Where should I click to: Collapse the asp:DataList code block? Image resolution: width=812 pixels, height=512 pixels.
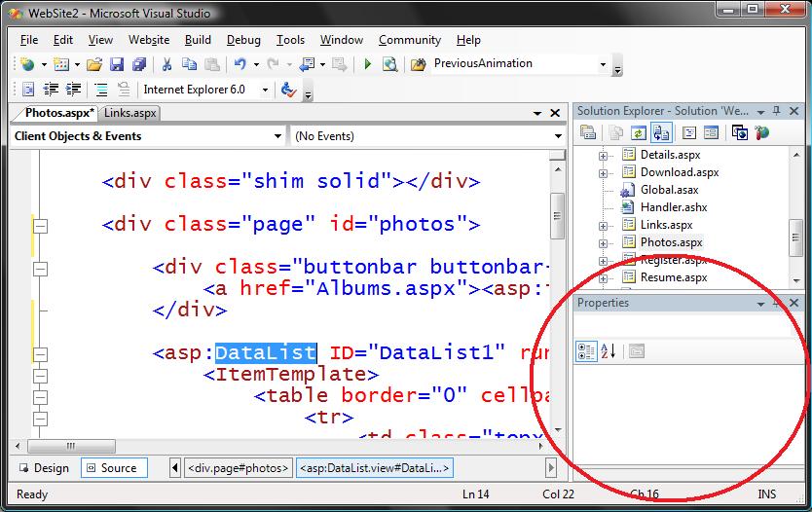click(40, 354)
